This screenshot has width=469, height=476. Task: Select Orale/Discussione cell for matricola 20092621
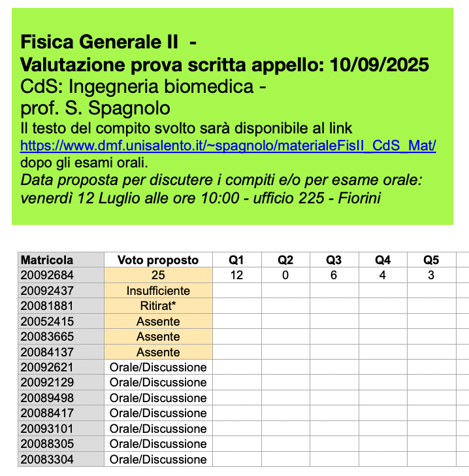(158, 367)
